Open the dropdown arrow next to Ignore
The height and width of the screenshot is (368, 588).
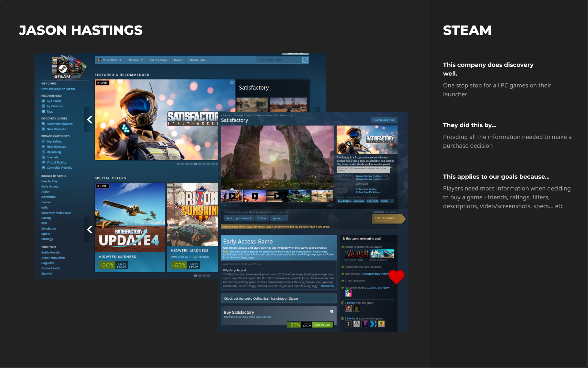click(286, 218)
